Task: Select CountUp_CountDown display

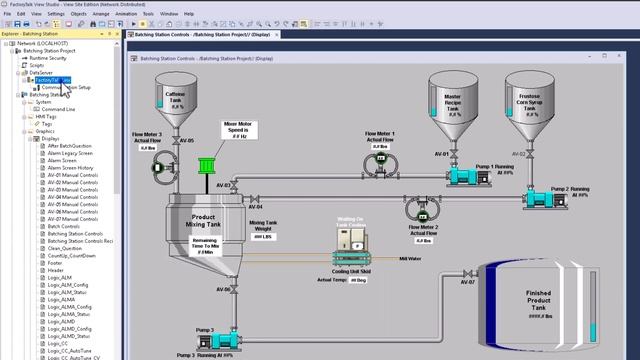Action: tap(71, 256)
